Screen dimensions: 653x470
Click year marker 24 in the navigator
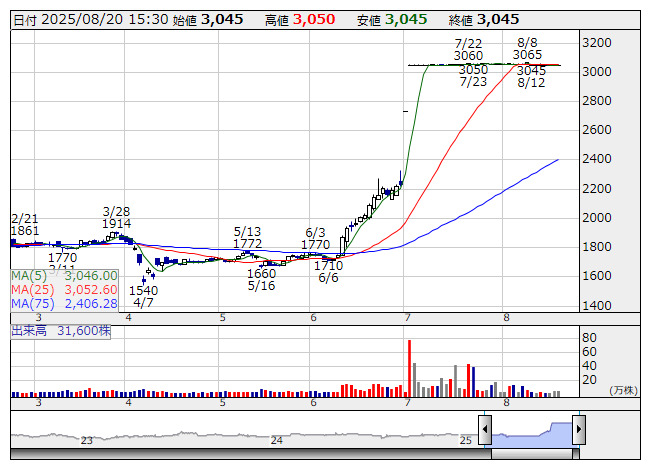pyautogui.click(x=277, y=440)
